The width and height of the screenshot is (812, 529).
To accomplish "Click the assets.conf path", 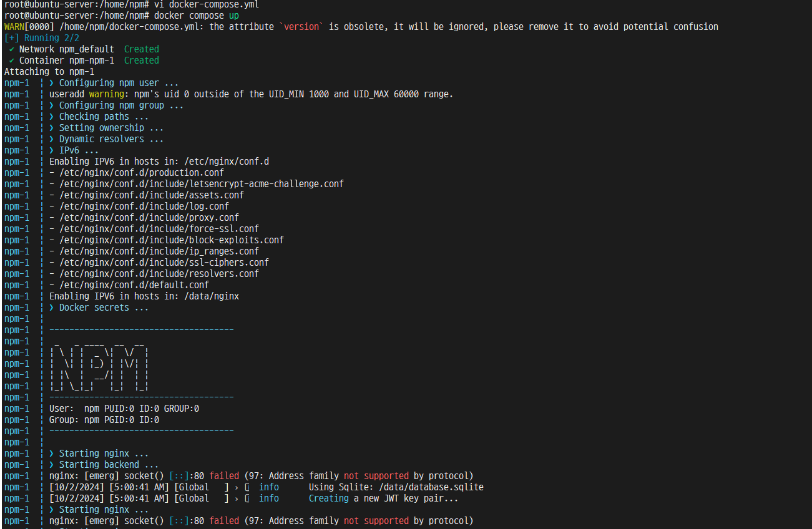I will pyautogui.click(x=152, y=195).
